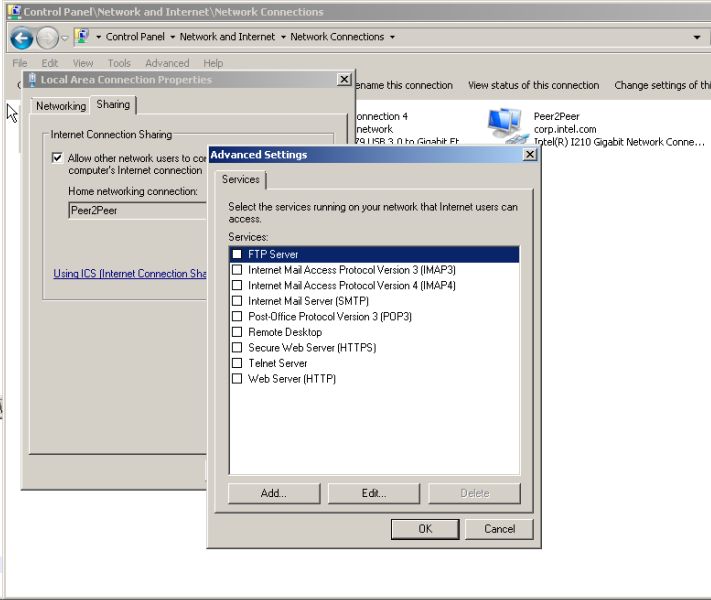This screenshot has height=600, width=711.
Task: Open the View menu
Action: coord(83,63)
